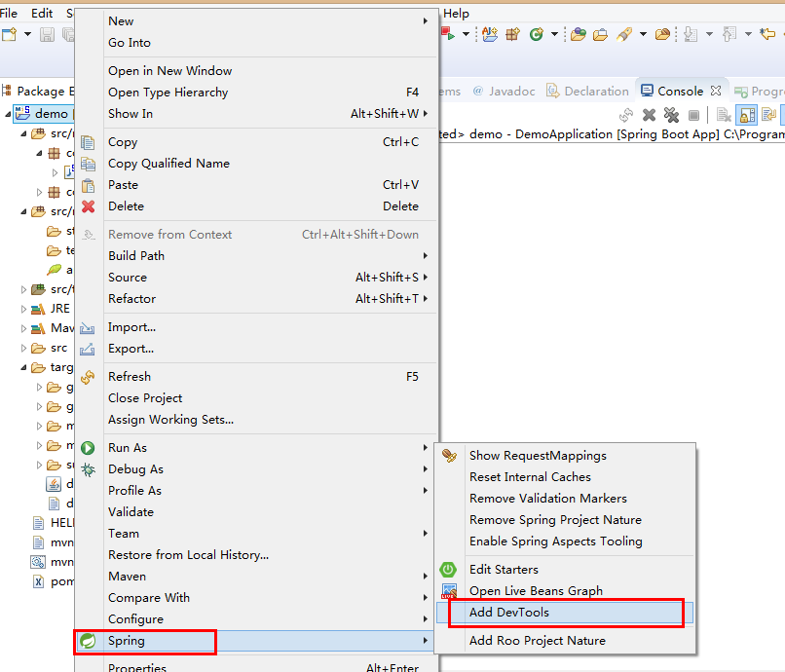Image resolution: width=785 pixels, height=672 pixels.
Task: Expand the src folder tree node
Action: (x=23, y=348)
